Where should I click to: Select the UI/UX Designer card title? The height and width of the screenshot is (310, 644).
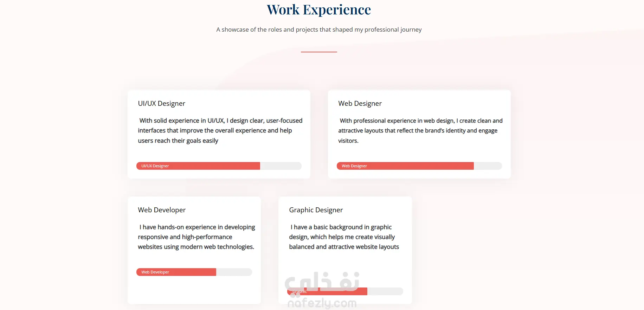pos(161,103)
